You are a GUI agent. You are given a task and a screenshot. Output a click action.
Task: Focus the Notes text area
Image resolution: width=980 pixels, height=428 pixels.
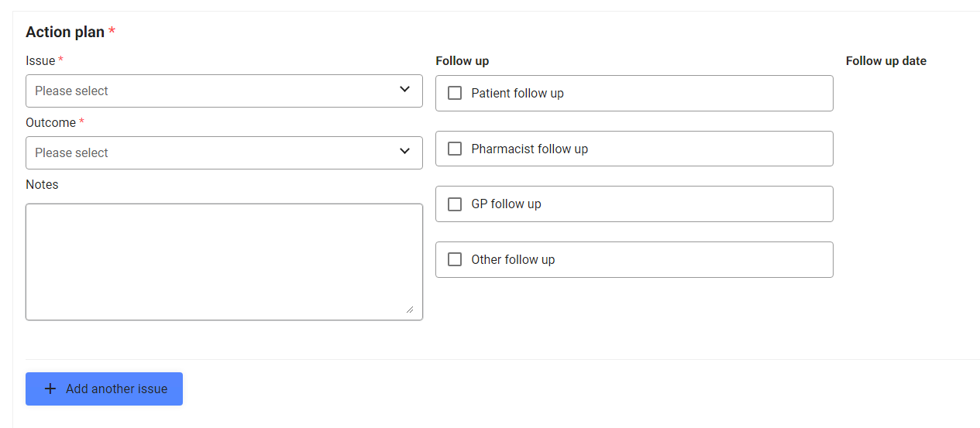(224, 262)
